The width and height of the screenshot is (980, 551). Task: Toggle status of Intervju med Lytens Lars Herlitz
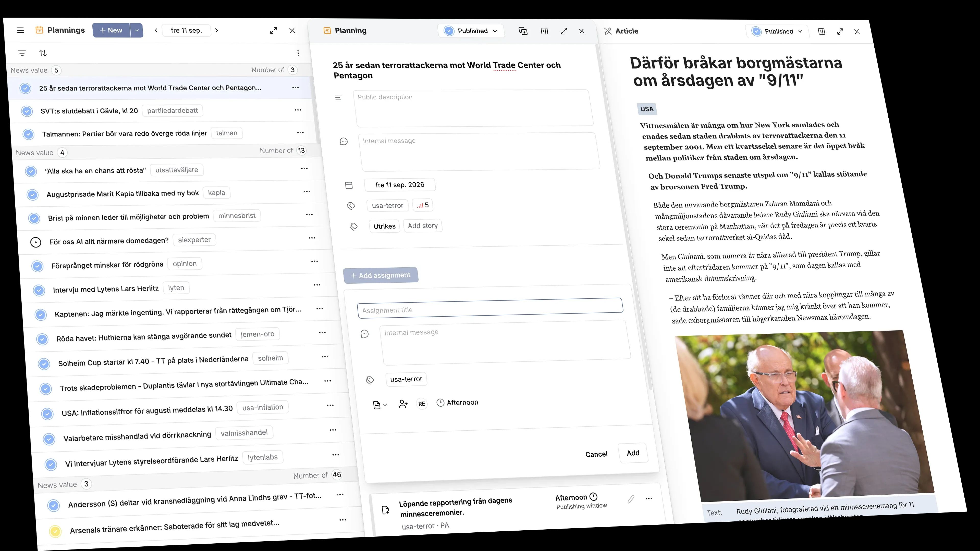pyautogui.click(x=39, y=291)
